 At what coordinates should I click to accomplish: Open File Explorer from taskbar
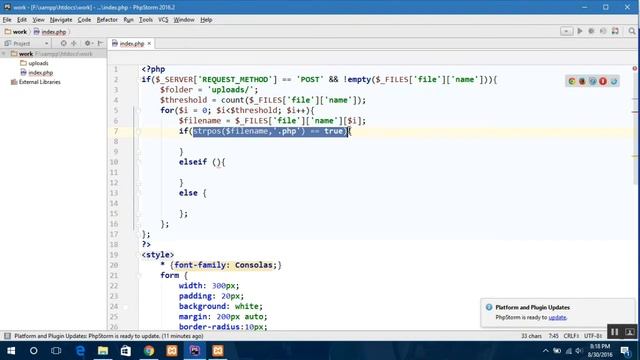(103, 351)
